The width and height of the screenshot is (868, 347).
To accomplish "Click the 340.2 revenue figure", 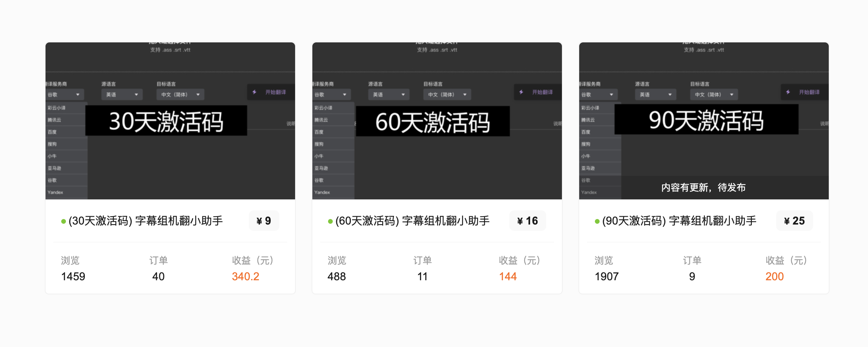I will coord(245,277).
